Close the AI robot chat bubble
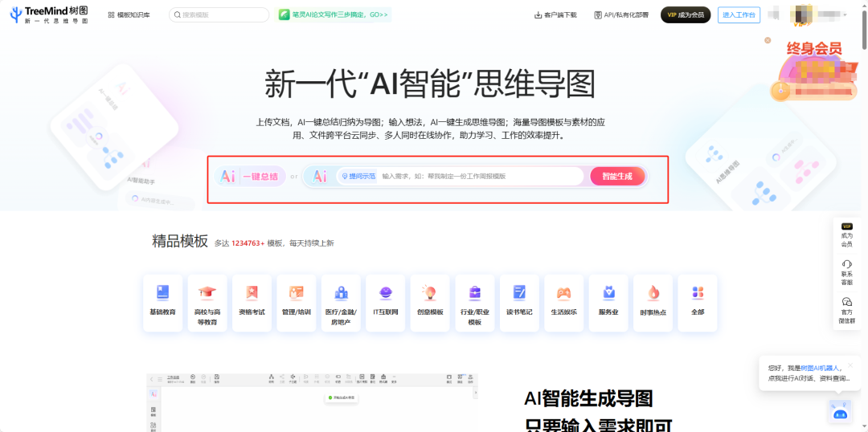The height and width of the screenshot is (432, 868). tap(851, 365)
